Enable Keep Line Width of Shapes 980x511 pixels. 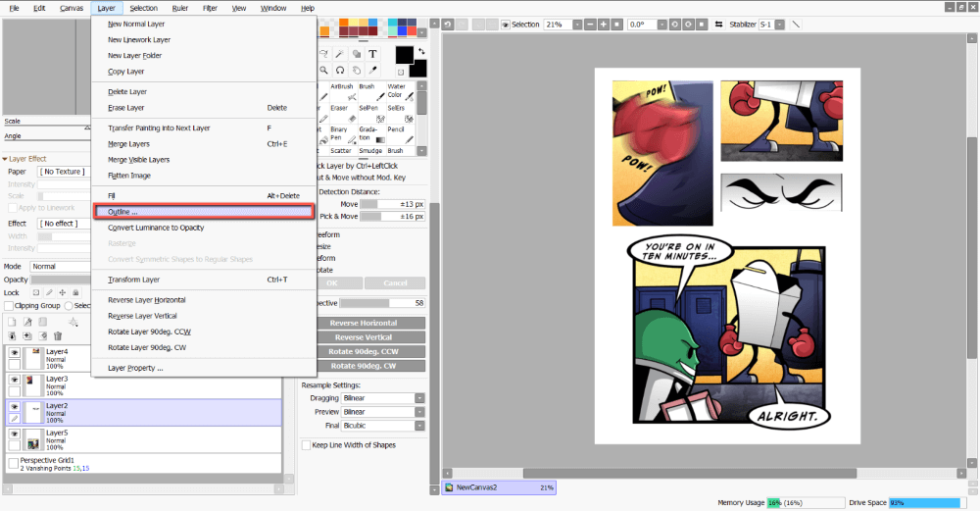(306, 445)
